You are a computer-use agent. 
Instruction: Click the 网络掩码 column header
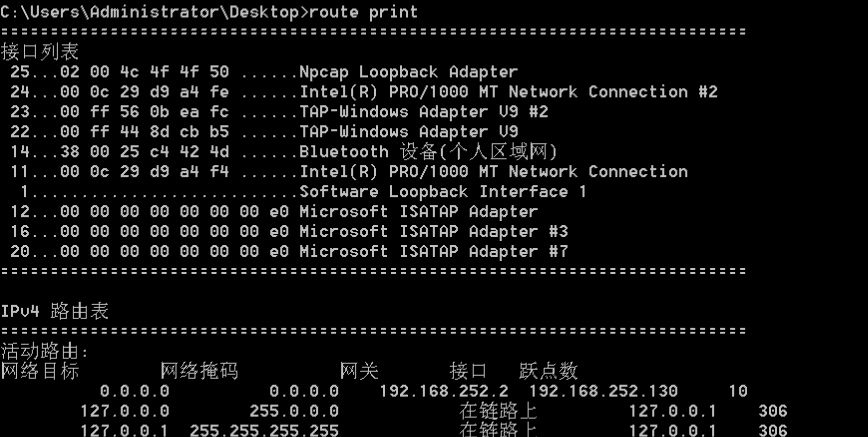click(199, 371)
